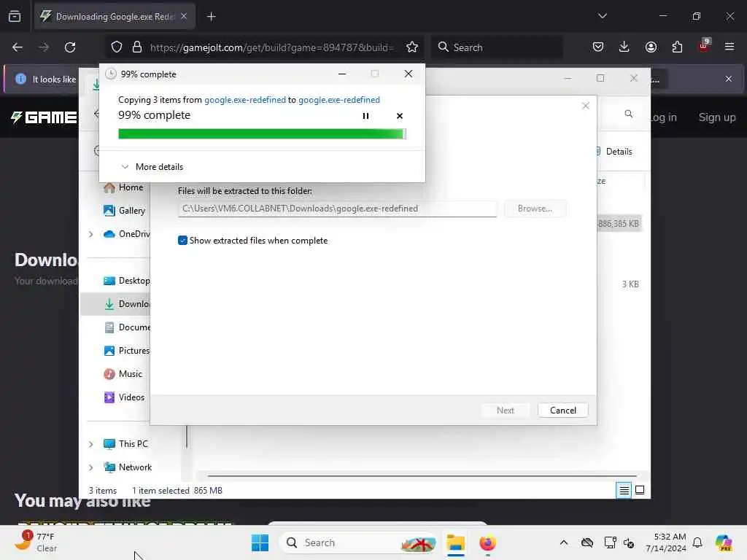
Task: Open Gallery in Explorer sidebar
Action: [x=124, y=211]
